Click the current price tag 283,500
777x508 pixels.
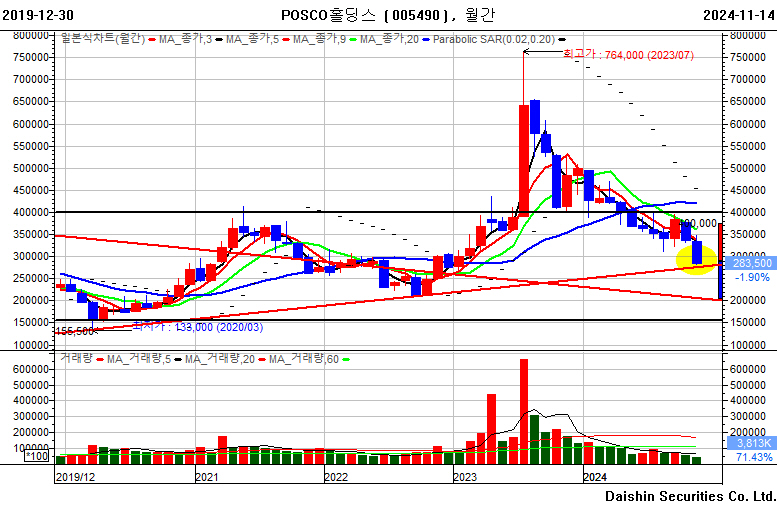click(753, 263)
